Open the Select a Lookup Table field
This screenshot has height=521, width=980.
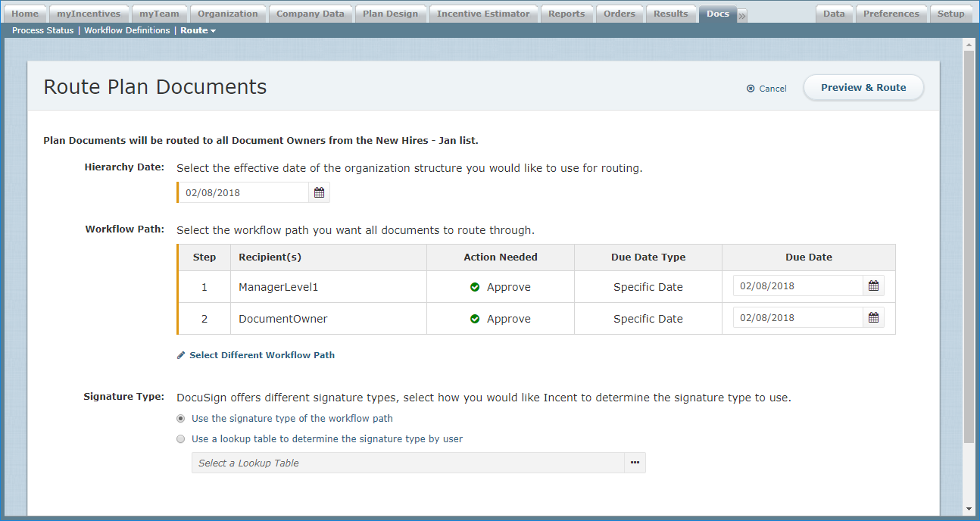[x=407, y=463]
